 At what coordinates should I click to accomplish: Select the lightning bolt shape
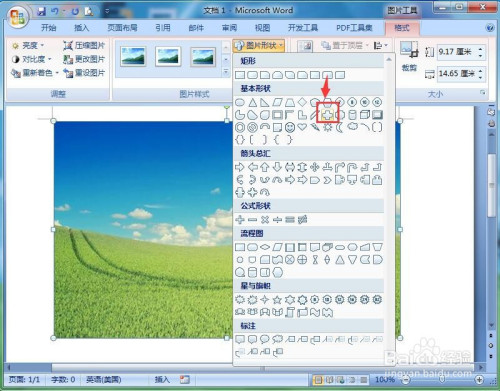click(315, 127)
